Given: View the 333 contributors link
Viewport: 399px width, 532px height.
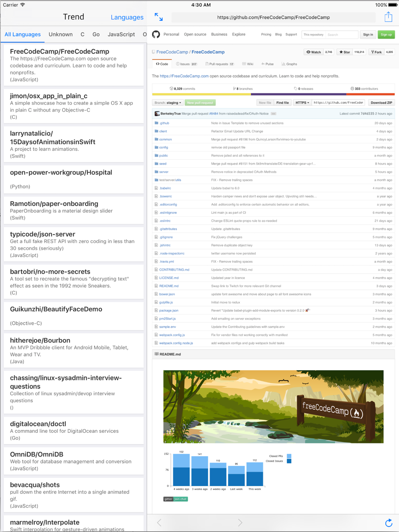Looking at the screenshot, I should pos(364,89).
